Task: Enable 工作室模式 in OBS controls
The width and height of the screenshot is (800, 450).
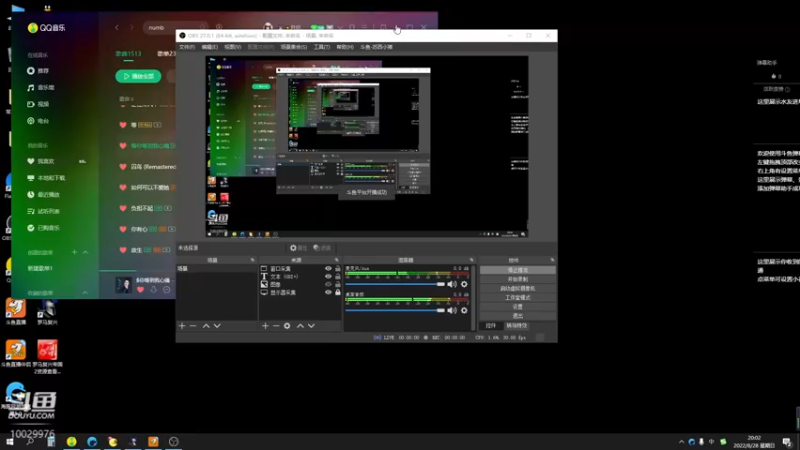Action: (x=518, y=297)
